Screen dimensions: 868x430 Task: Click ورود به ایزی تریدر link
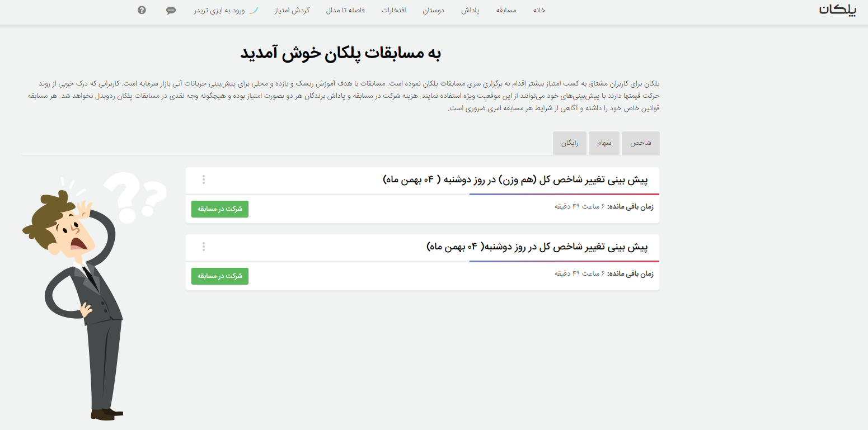coord(226,11)
